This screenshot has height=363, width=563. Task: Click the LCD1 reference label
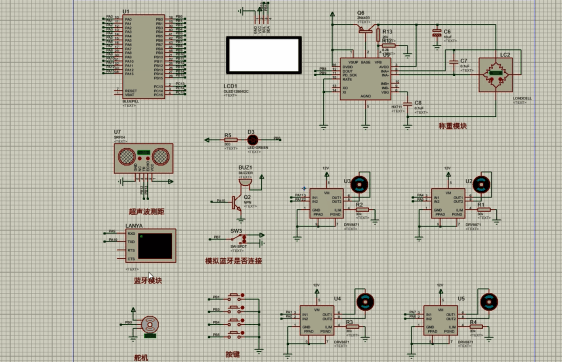pyautogui.click(x=231, y=86)
